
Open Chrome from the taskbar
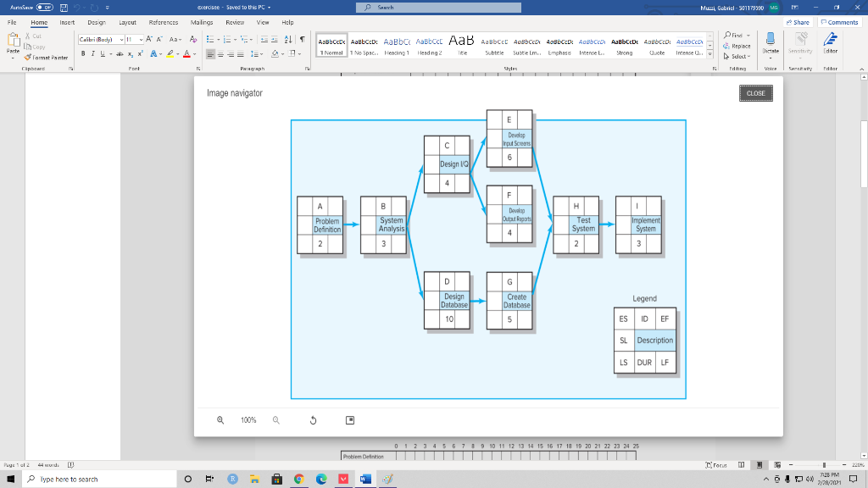pos(299,480)
